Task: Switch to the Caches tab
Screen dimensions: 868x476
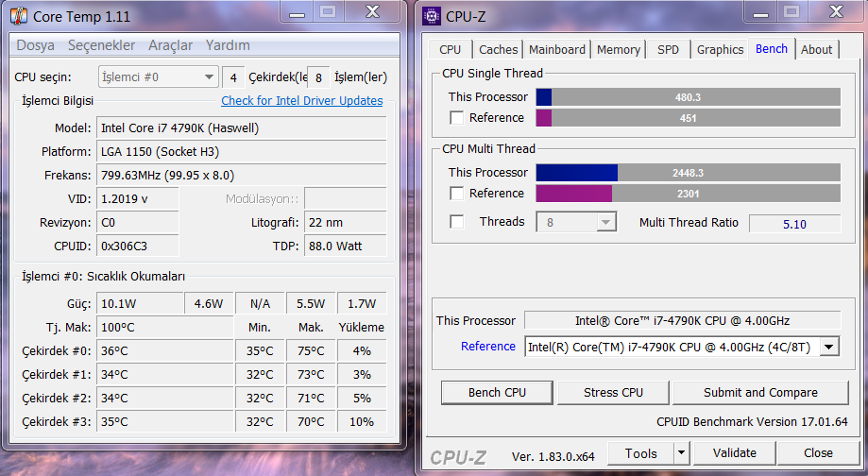Action: (498, 50)
